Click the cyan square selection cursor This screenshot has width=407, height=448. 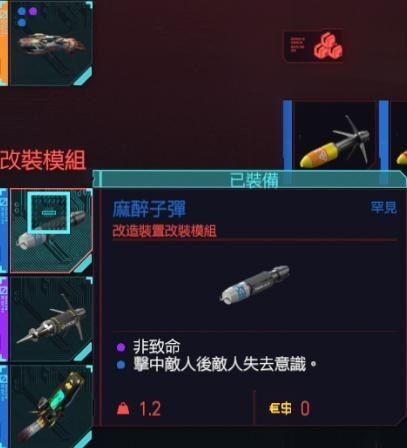click(49, 213)
